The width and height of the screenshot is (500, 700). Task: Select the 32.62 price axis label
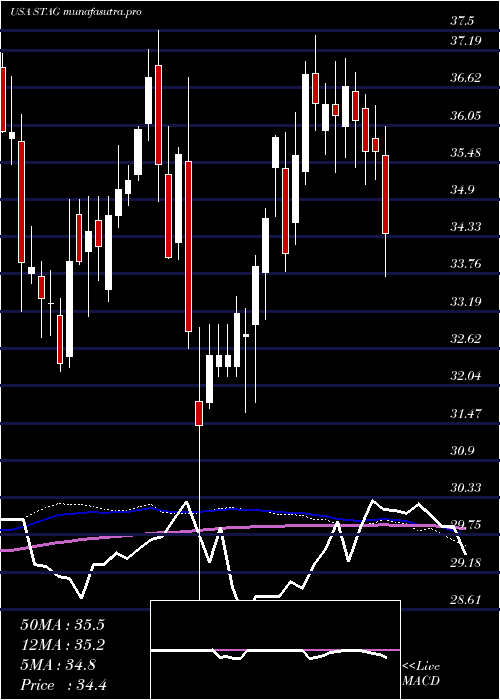click(466, 338)
